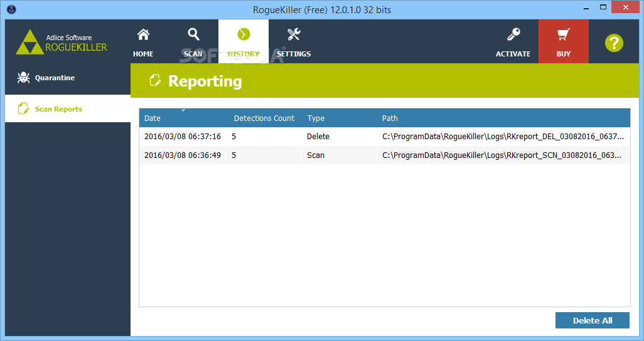Click the Delete All button
The image size is (644, 341).
[x=593, y=320]
